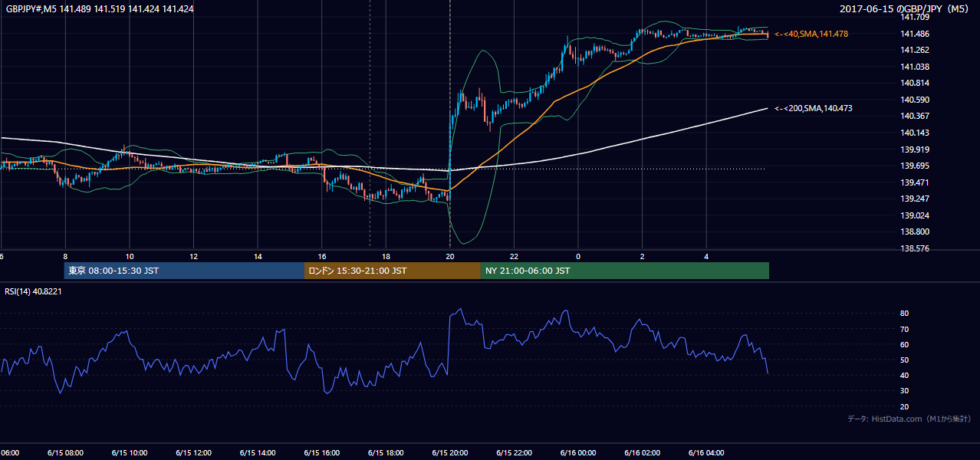Click hour tick 22 on the chart axis

pos(514,257)
